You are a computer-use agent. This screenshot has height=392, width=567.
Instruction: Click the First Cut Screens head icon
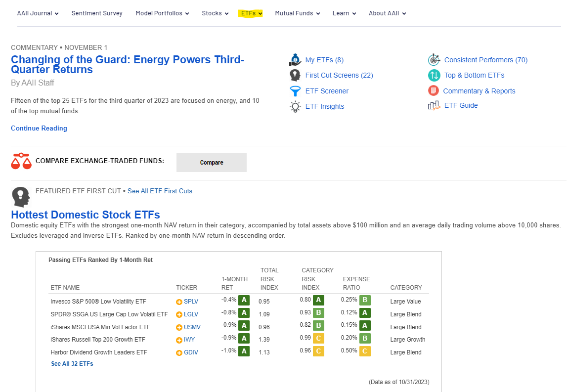pos(295,75)
